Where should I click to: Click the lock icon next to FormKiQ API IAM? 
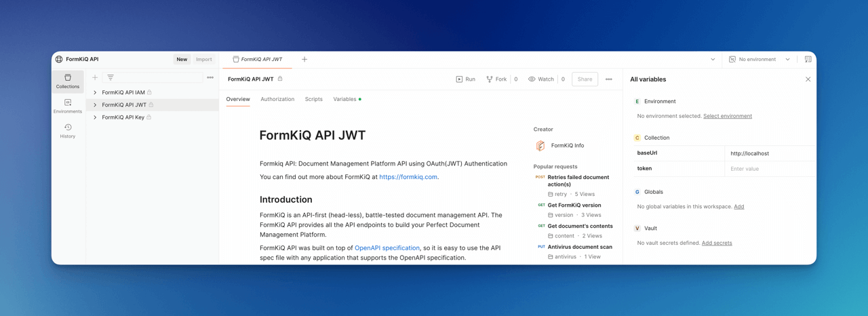(x=149, y=92)
